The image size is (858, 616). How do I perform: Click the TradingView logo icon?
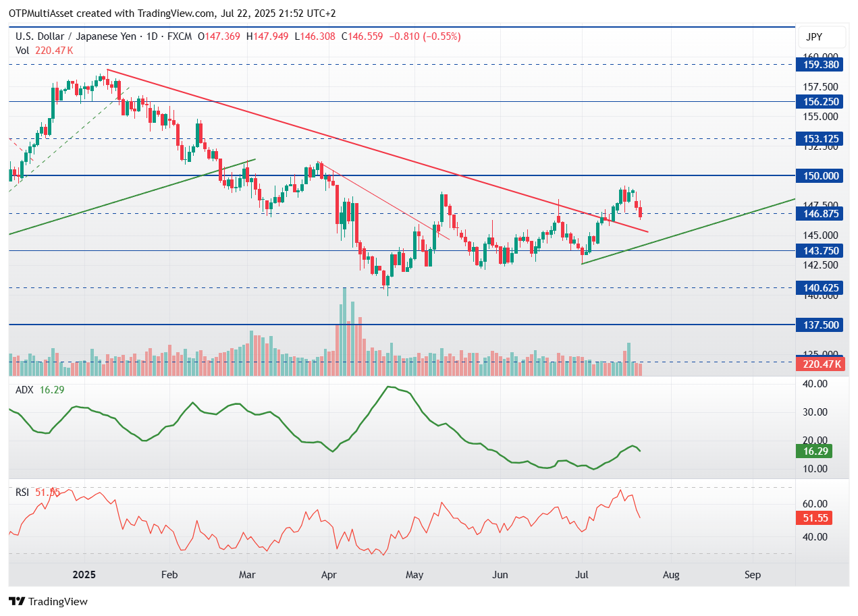[17, 601]
